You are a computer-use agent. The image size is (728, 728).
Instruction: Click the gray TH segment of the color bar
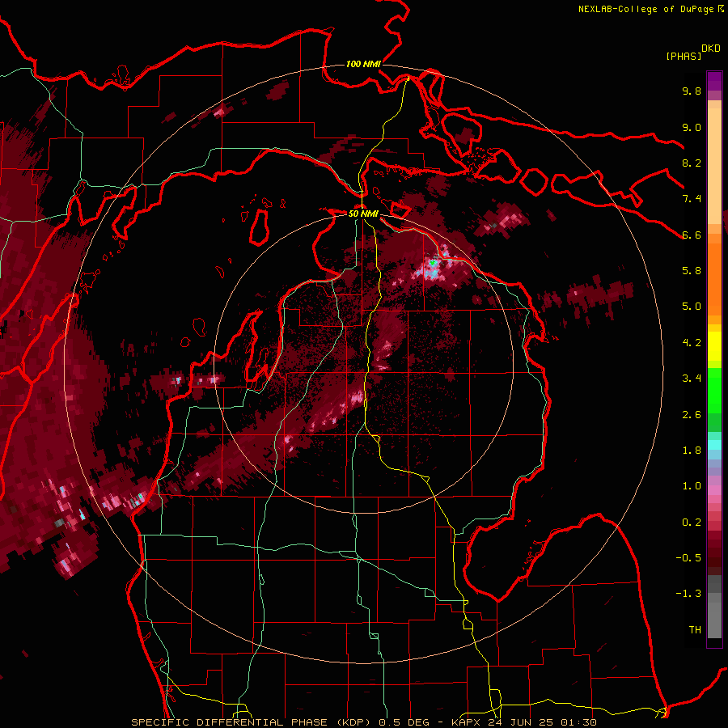tap(714, 620)
